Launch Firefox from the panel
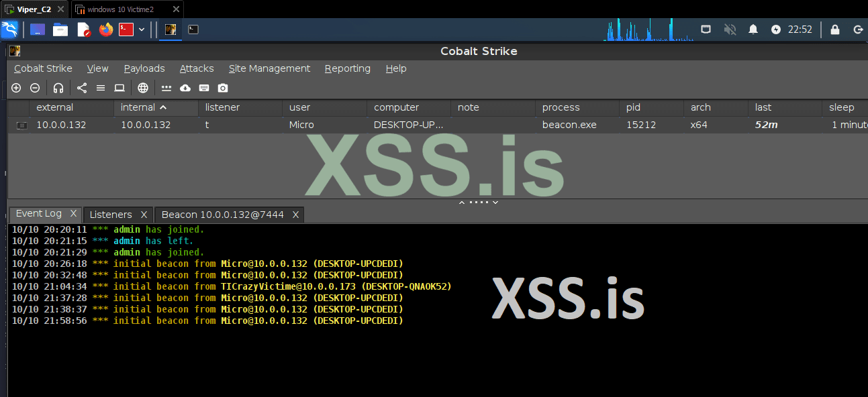 [105, 30]
